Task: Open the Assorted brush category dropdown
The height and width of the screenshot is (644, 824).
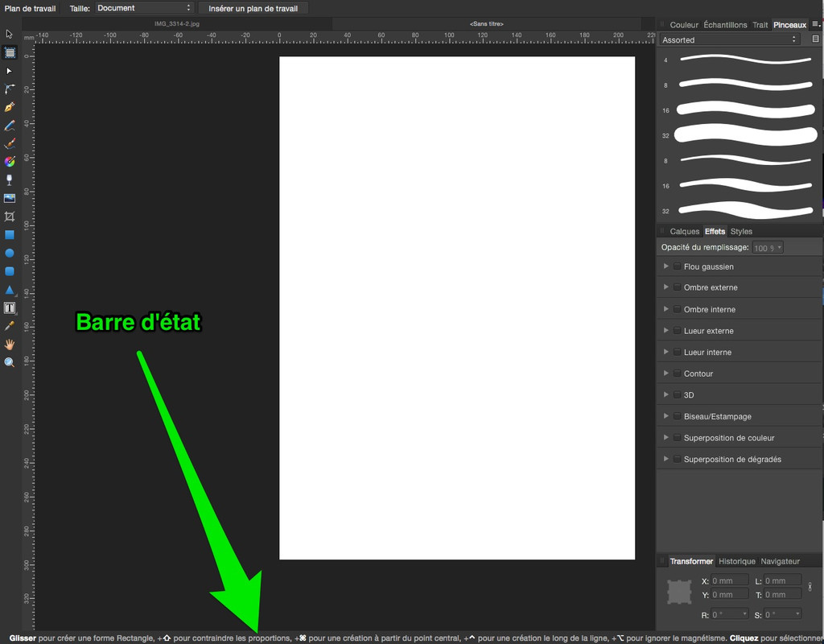Action: [x=730, y=39]
